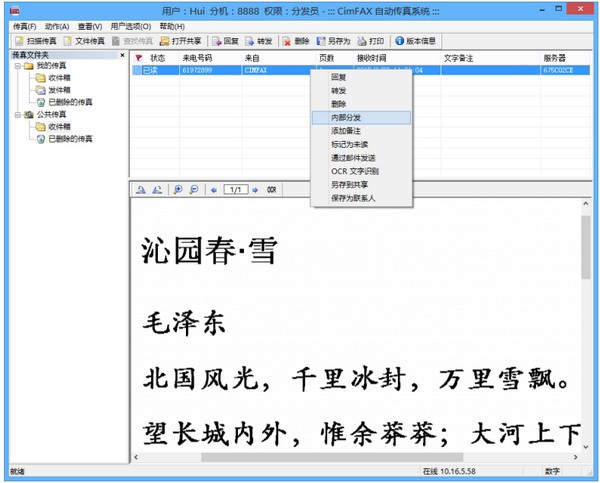Zoom in on the fax preview
Screen dimensions: 600x483
(178, 189)
